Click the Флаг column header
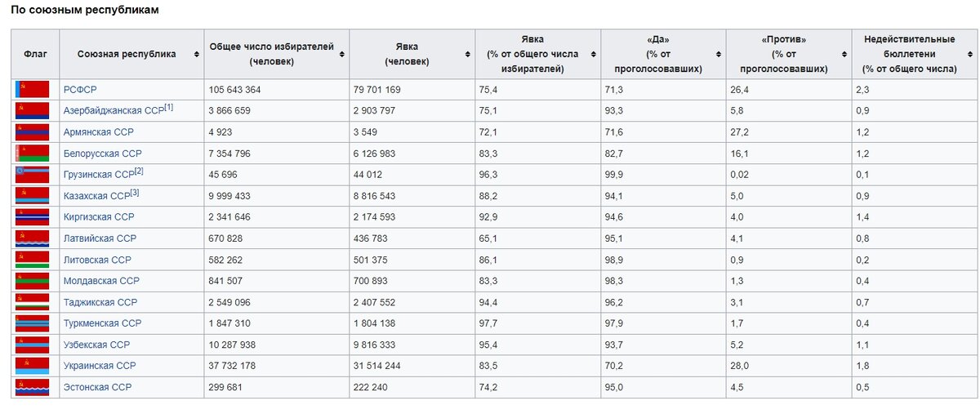This screenshot has height=414, width=980. coord(35,55)
